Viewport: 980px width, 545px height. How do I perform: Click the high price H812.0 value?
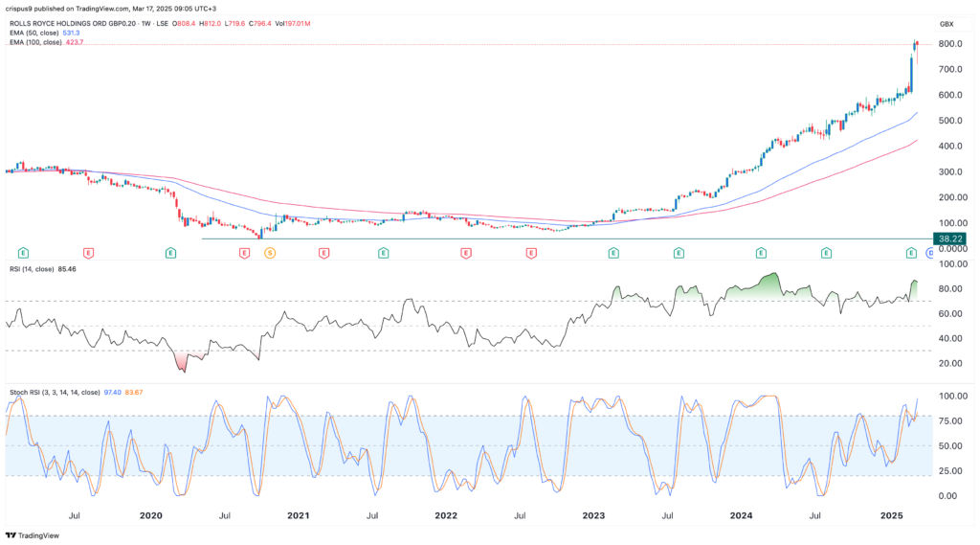[212, 24]
